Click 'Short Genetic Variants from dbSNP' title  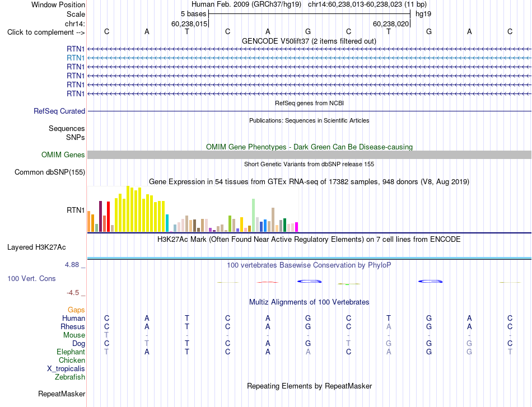(309, 164)
